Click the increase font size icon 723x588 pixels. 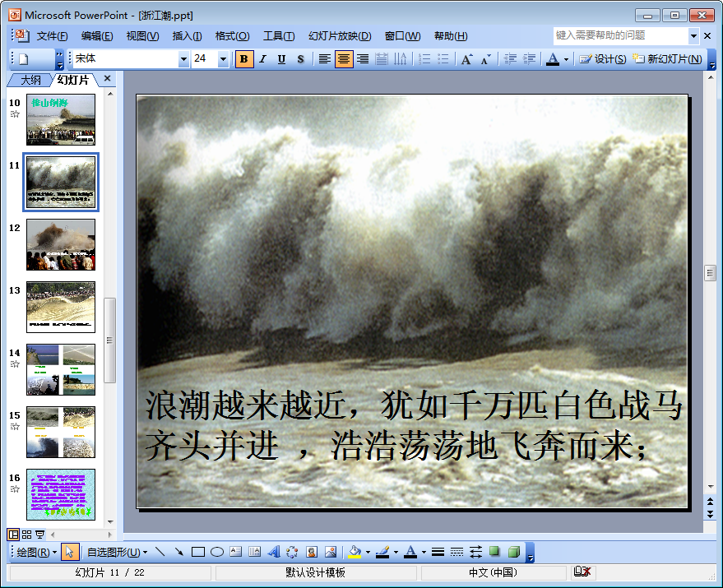(x=466, y=59)
